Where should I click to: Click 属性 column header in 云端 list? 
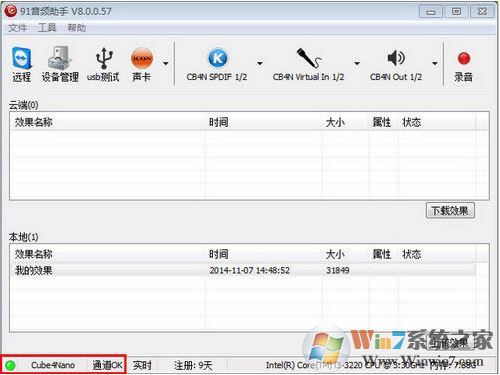tap(382, 122)
